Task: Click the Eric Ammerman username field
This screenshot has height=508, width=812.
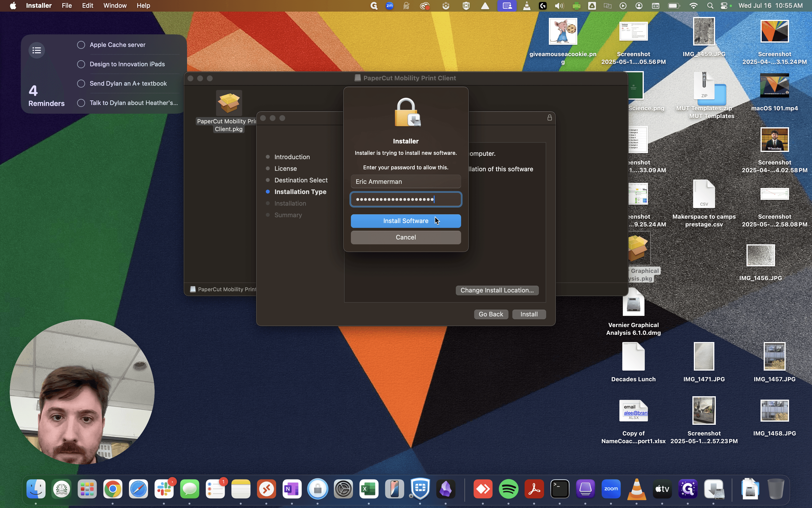Action: (406, 181)
